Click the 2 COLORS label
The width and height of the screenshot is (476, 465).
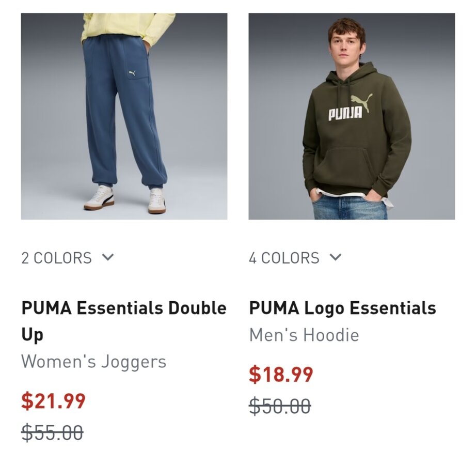coord(56,258)
